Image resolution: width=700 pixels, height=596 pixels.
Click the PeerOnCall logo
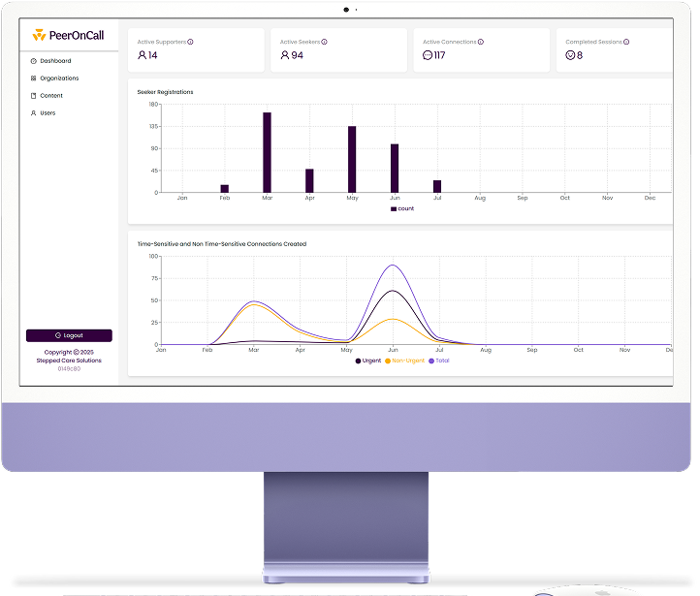[68, 36]
